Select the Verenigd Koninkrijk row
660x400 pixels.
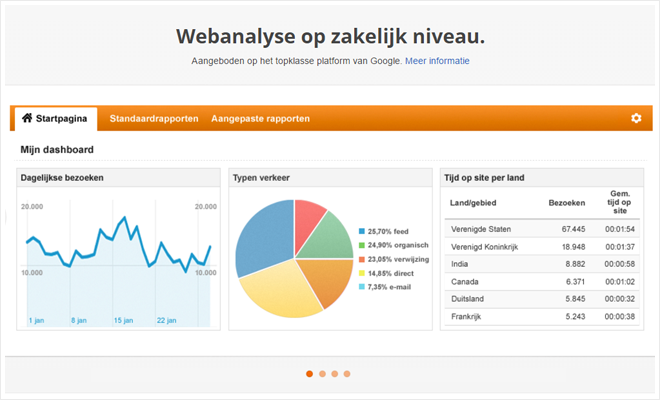pyautogui.click(x=542, y=247)
